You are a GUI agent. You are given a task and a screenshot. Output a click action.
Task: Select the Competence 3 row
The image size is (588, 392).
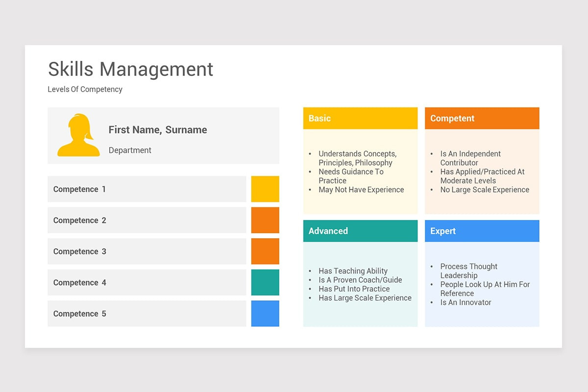[x=147, y=251]
